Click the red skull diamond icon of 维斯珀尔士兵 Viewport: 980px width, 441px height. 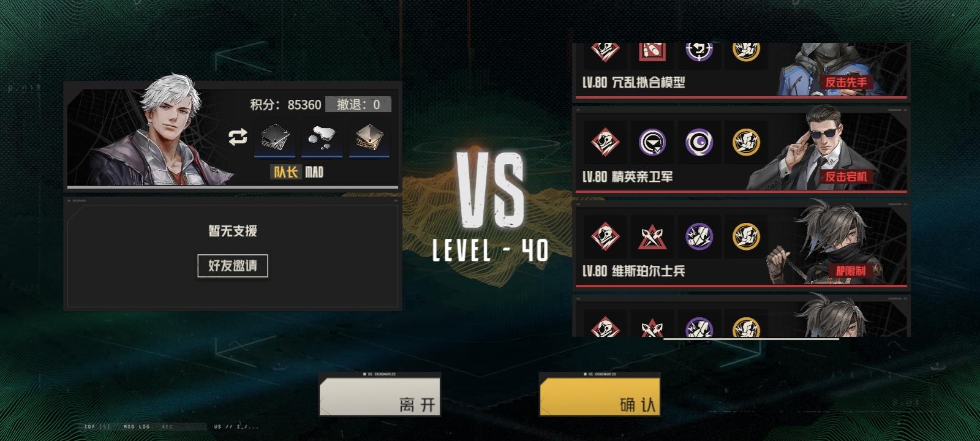tap(605, 237)
